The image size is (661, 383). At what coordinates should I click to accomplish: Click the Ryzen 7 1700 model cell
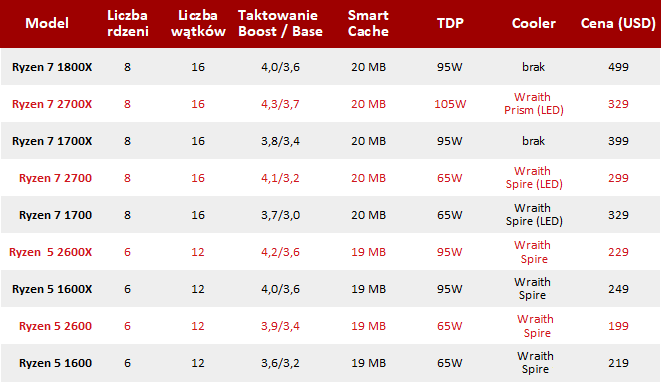55,215
